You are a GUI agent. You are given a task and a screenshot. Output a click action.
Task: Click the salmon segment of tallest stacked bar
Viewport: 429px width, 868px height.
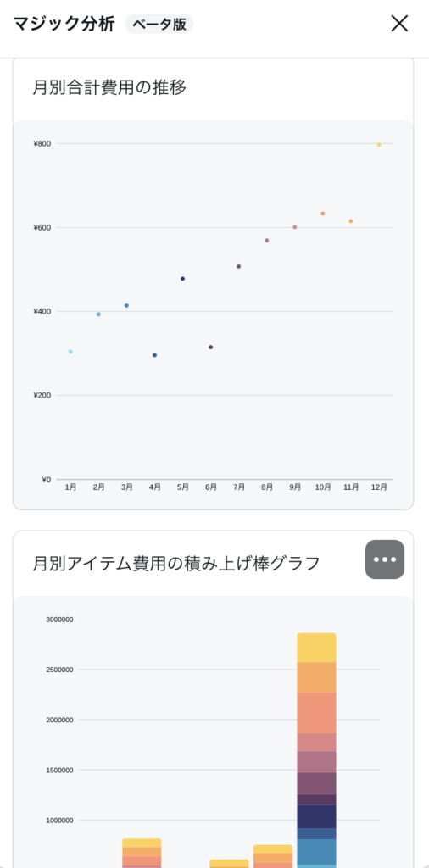316,713
